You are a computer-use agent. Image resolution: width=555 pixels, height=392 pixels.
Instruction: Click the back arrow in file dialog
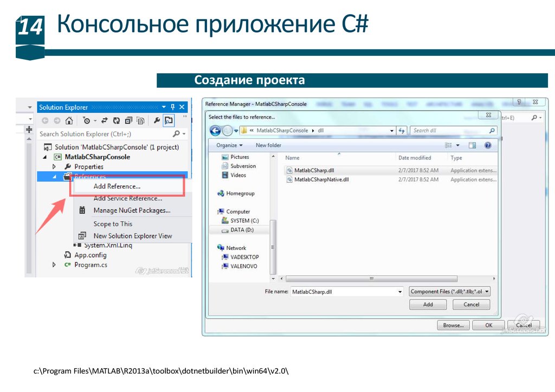pos(215,131)
